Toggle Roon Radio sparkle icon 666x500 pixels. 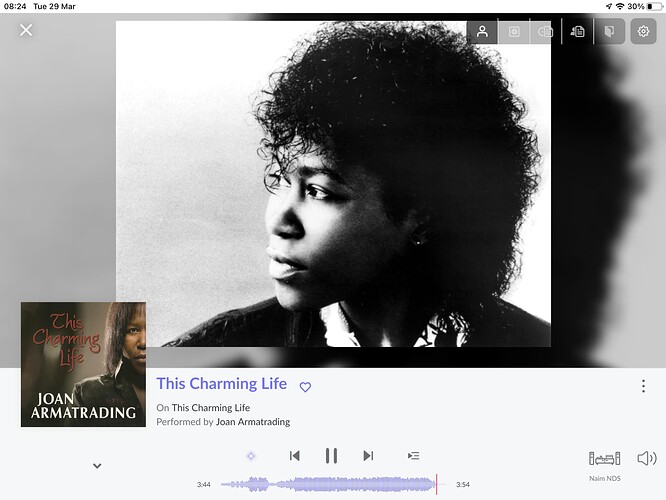click(x=251, y=456)
